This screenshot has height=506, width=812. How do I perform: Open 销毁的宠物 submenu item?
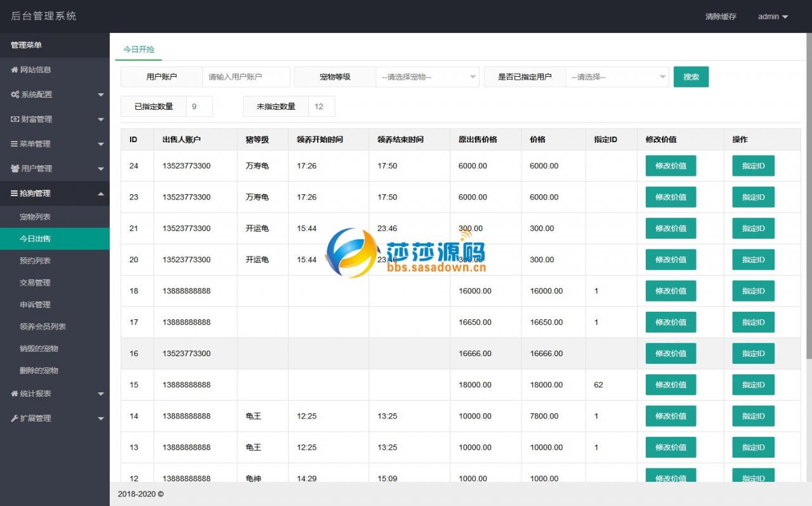coord(55,349)
